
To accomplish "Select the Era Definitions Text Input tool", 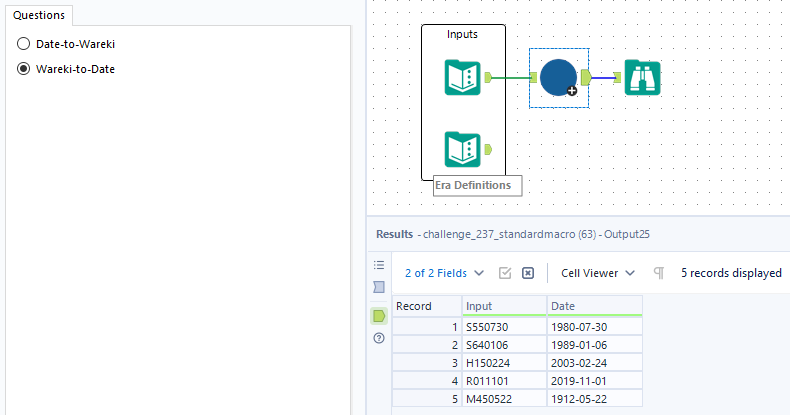I will [462, 149].
